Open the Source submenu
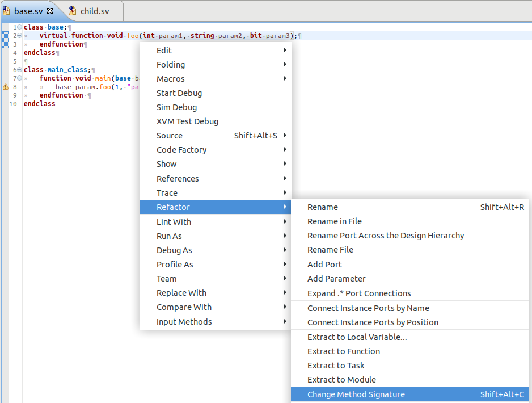The height and width of the screenshot is (403, 532). [x=170, y=136]
